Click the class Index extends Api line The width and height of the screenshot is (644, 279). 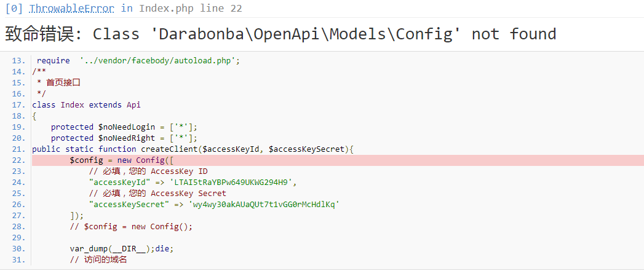click(86, 104)
